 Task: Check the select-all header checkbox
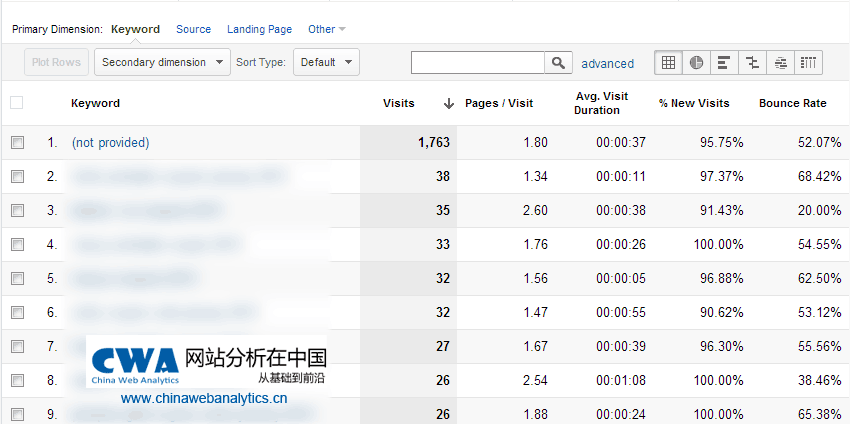pos(17,103)
